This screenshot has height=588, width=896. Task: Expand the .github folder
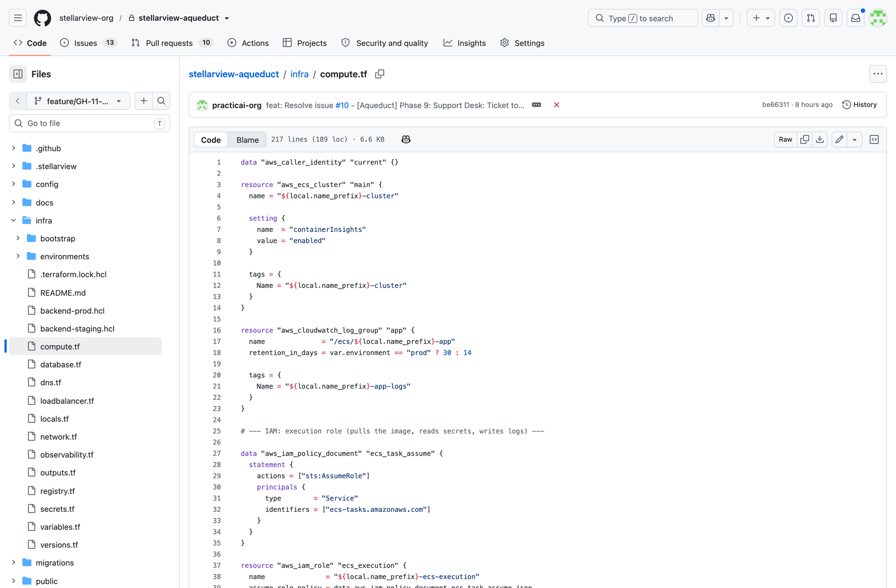tap(13, 148)
